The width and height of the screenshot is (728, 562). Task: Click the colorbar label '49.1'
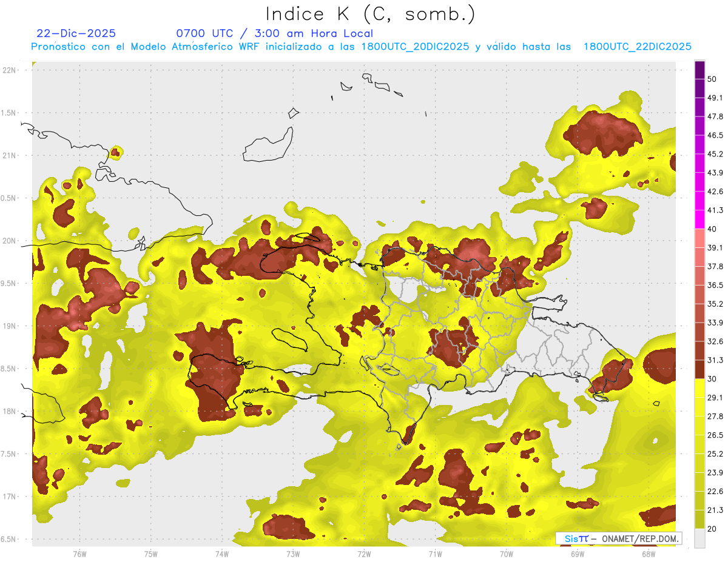[715, 98]
